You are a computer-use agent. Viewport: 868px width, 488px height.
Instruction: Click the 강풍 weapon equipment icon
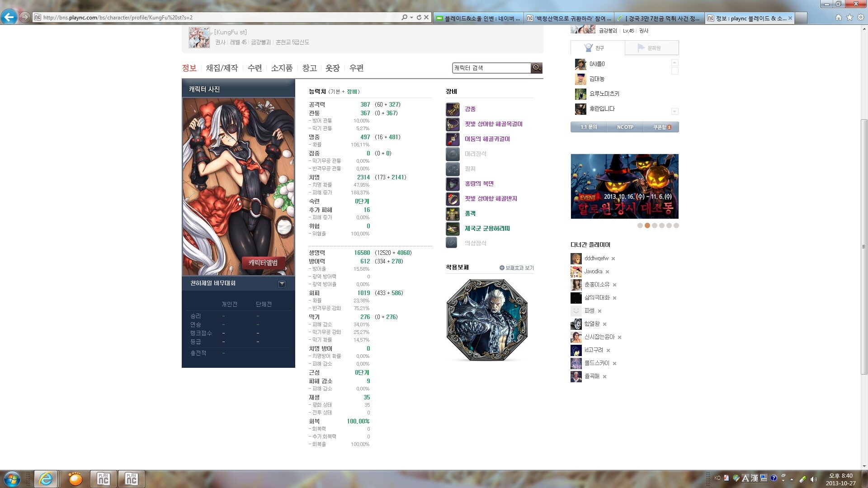pyautogui.click(x=453, y=109)
